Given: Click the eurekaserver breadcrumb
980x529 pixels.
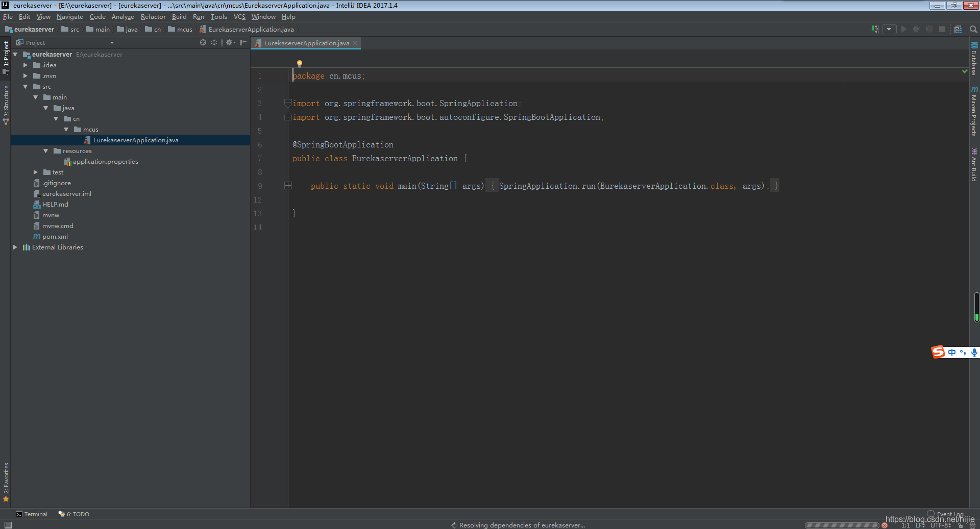Looking at the screenshot, I should [30, 30].
